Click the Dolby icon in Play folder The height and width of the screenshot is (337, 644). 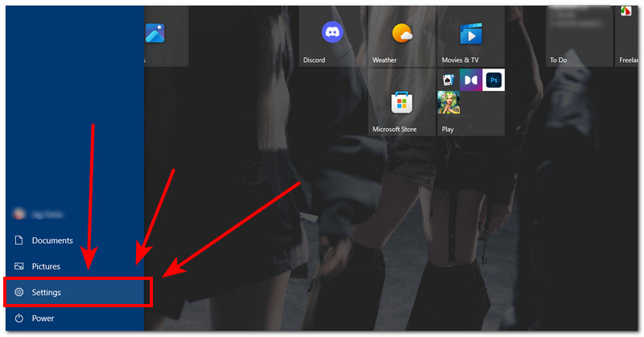point(471,80)
